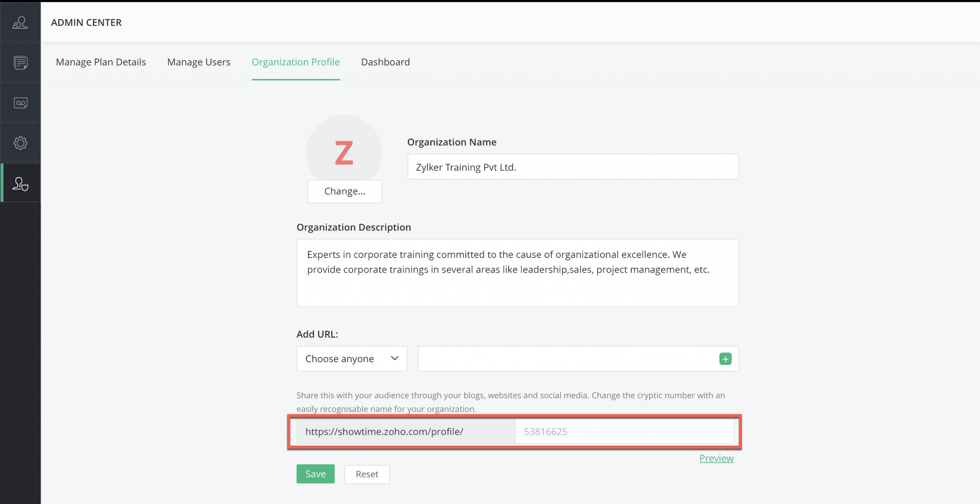Click the profile URL field showing 53816625
This screenshot has width=980, height=504.
point(624,432)
